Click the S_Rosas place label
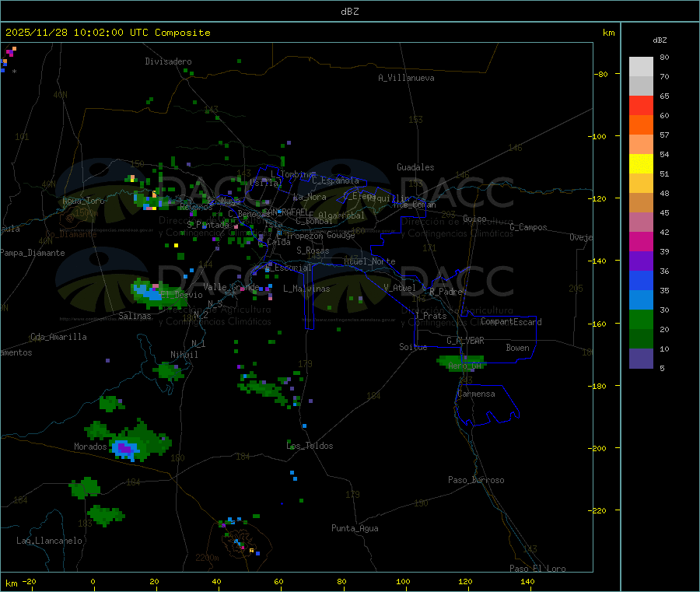Image resolution: width=700 pixels, height=592 pixels. (313, 250)
